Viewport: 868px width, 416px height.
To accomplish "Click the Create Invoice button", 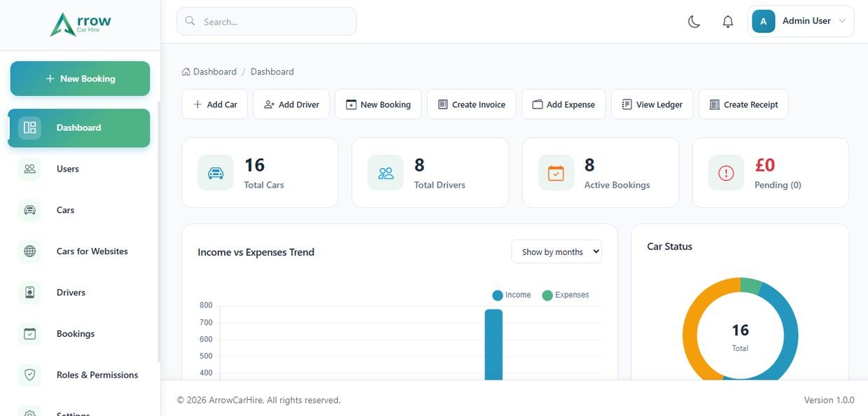I will (x=472, y=104).
